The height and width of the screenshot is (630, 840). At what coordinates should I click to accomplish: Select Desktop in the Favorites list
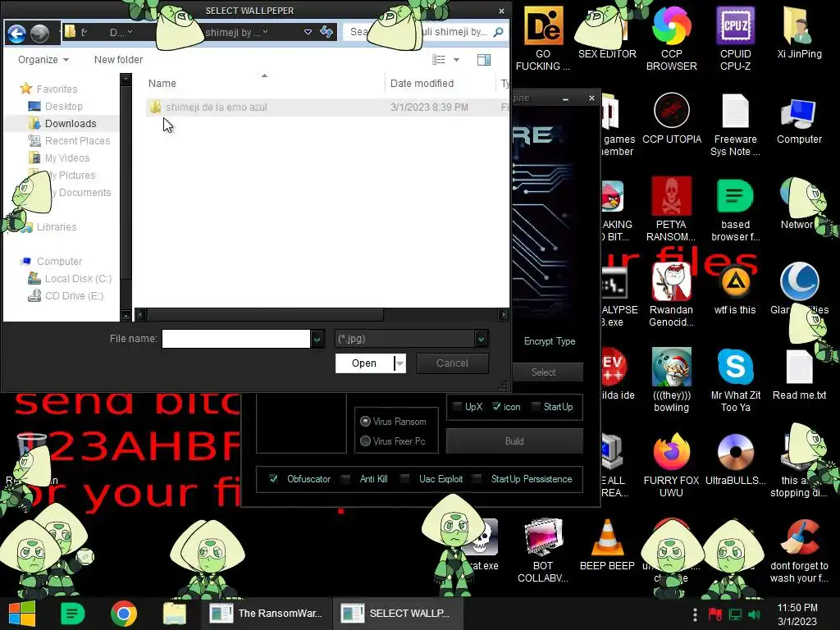[64, 106]
